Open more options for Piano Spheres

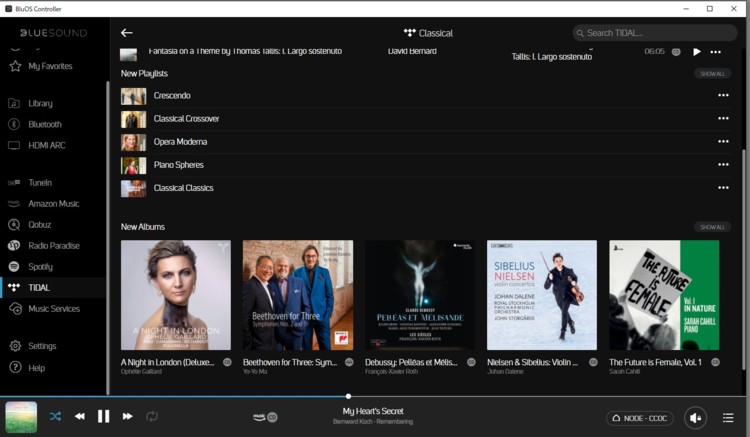pyautogui.click(x=723, y=164)
